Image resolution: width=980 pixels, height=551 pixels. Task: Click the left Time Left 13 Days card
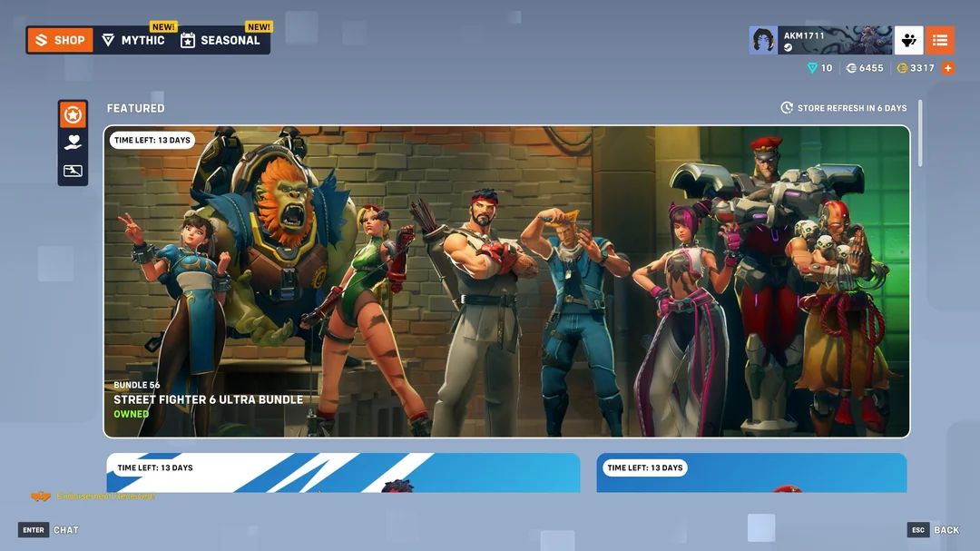343,472
